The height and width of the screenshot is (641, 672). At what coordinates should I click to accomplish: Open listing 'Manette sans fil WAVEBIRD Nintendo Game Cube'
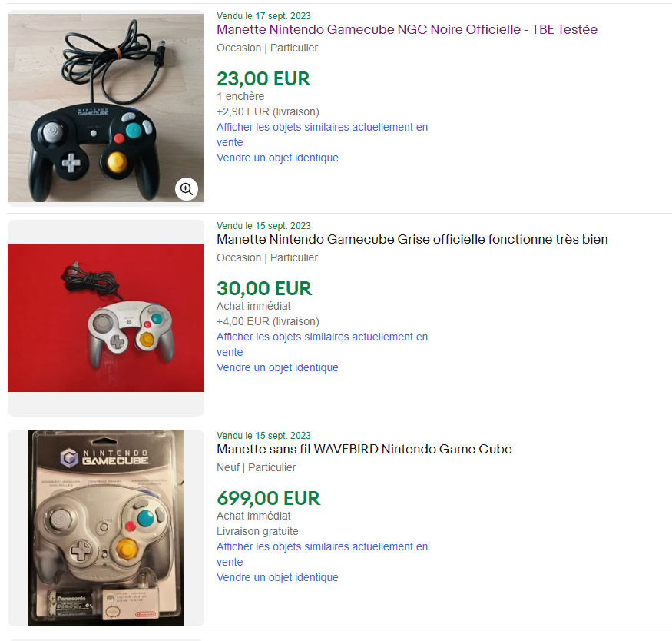(364, 449)
